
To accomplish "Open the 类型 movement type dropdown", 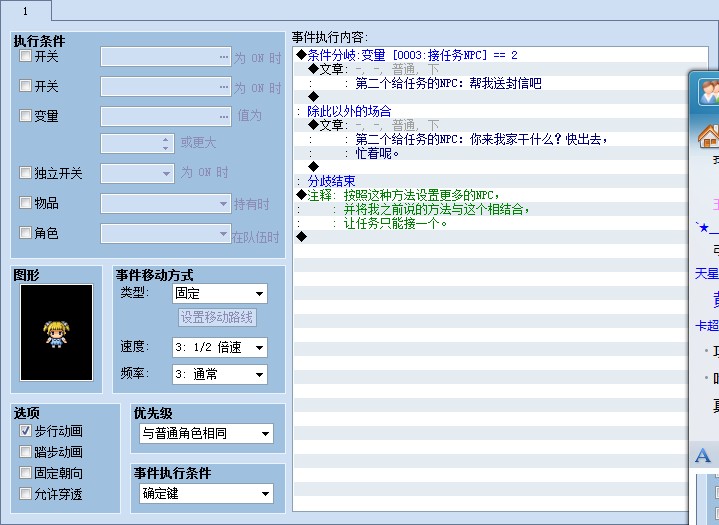I will tap(220, 293).
